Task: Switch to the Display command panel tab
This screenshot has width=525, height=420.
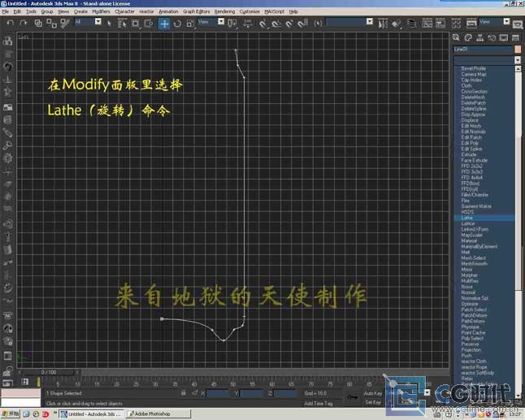Action: pyautogui.click(x=504, y=38)
